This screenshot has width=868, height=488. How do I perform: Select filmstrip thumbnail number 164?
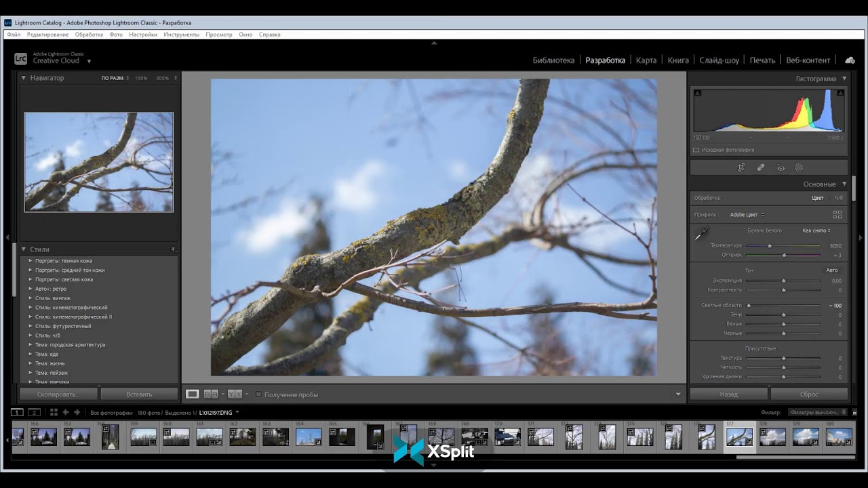(x=309, y=436)
